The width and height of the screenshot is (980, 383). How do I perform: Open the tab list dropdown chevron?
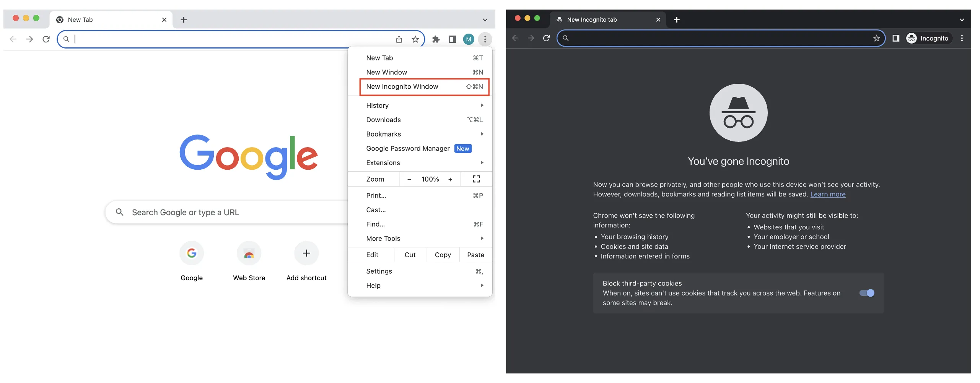pos(484,19)
